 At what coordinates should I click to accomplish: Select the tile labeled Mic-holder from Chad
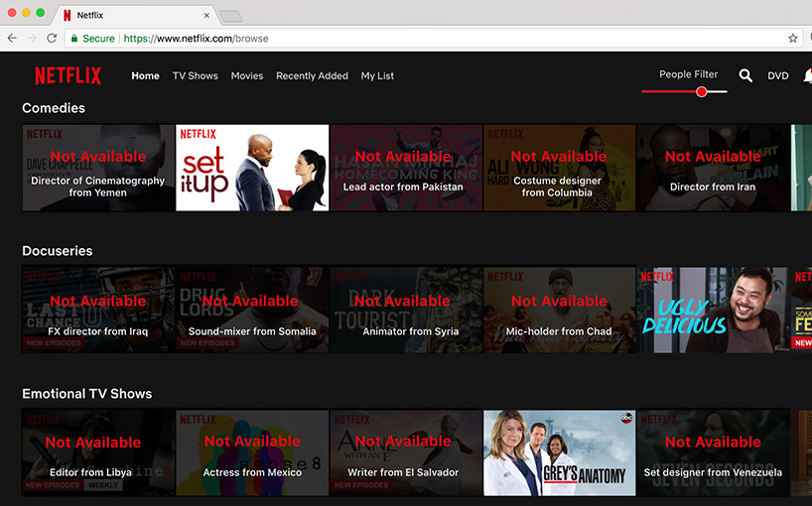(x=559, y=310)
